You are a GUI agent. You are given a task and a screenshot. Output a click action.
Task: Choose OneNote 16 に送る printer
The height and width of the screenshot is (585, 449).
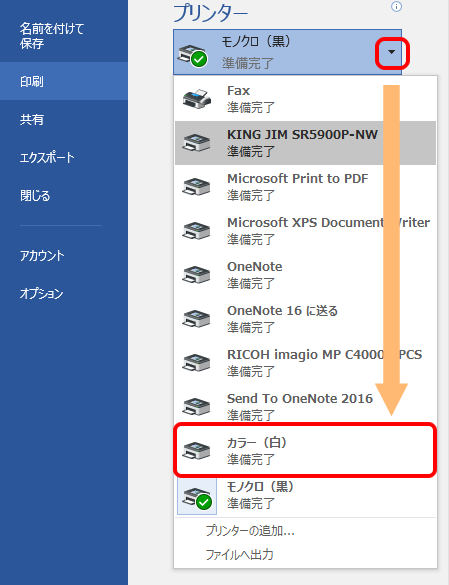click(x=305, y=319)
